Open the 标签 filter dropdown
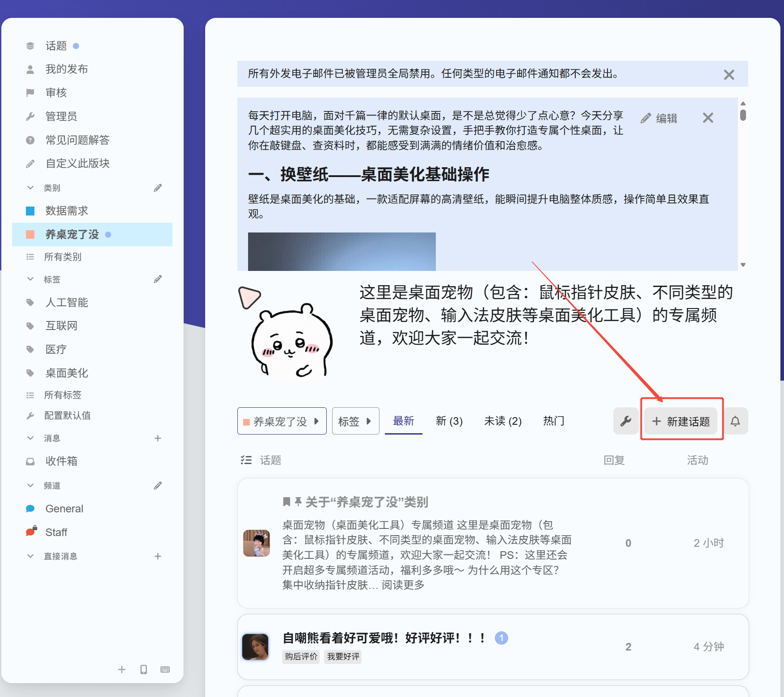The height and width of the screenshot is (697, 784). click(x=355, y=421)
